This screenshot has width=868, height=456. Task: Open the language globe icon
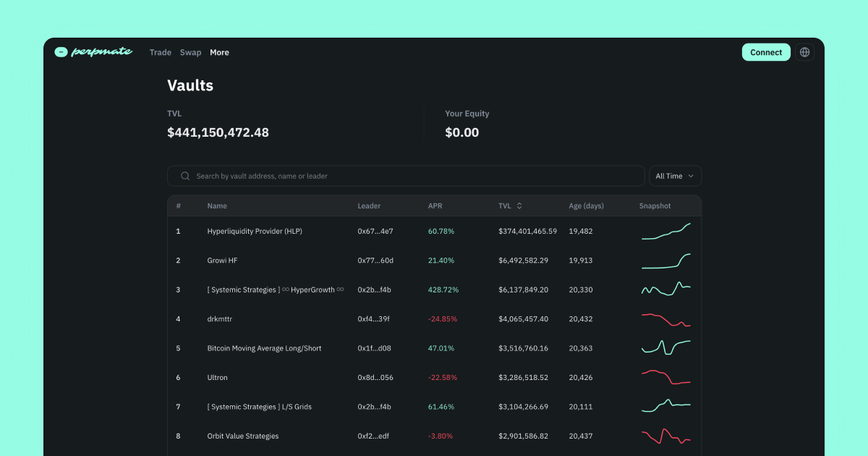click(x=804, y=52)
